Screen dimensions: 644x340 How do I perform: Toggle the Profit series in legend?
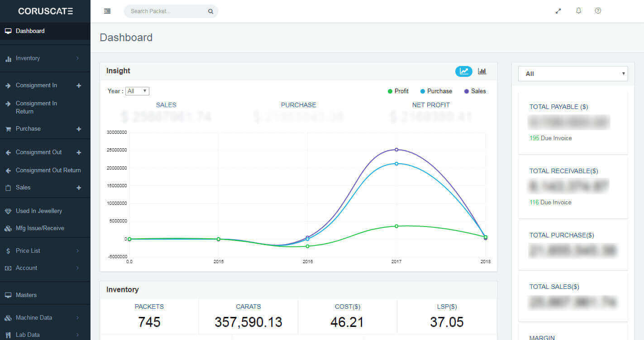click(398, 91)
